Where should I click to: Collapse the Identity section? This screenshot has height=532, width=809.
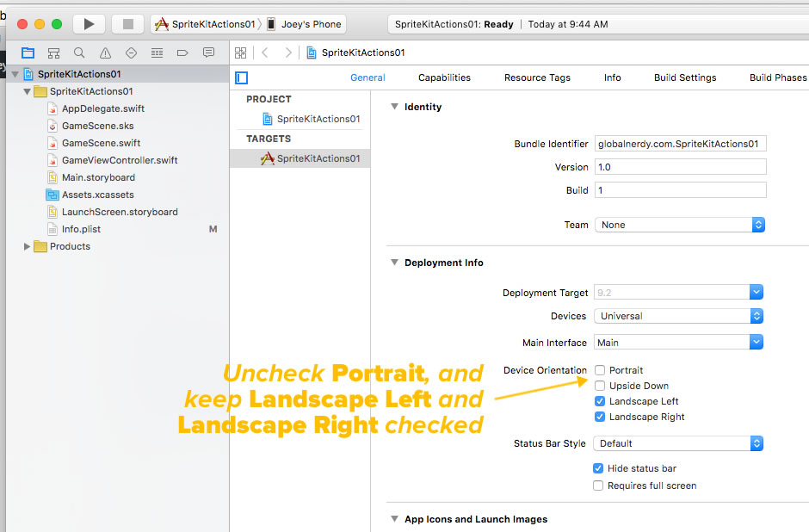point(395,107)
